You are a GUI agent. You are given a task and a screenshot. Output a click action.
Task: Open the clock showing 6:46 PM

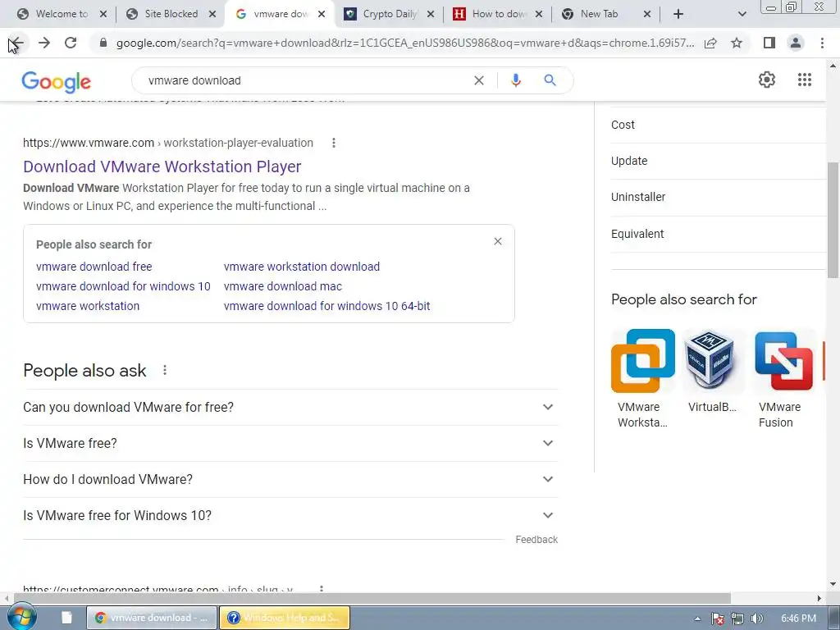[798, 619]
